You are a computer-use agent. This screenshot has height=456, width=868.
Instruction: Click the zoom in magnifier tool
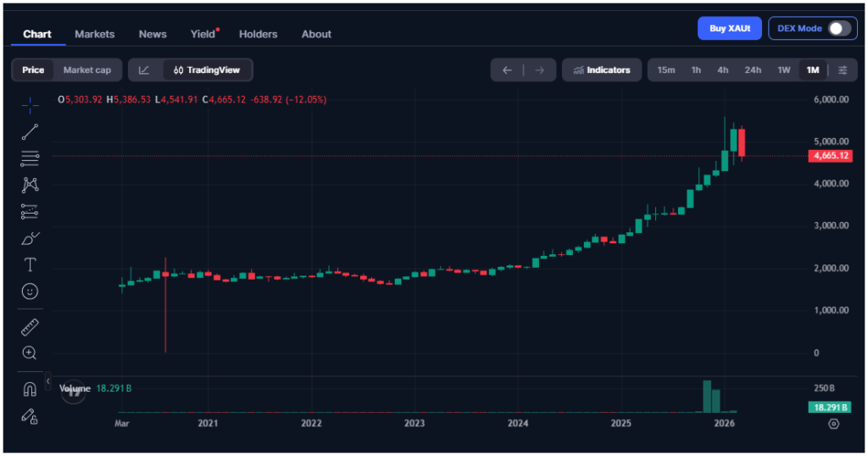click(30, 353)
